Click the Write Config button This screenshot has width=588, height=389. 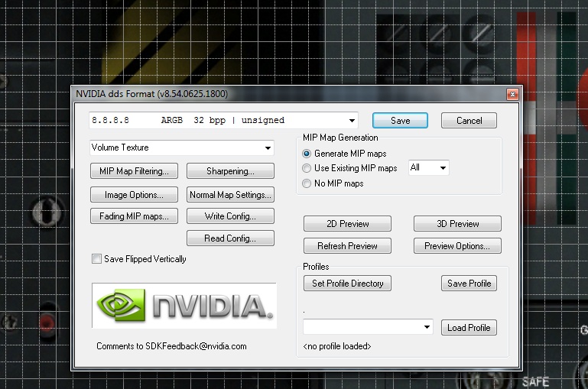[230, 216]
